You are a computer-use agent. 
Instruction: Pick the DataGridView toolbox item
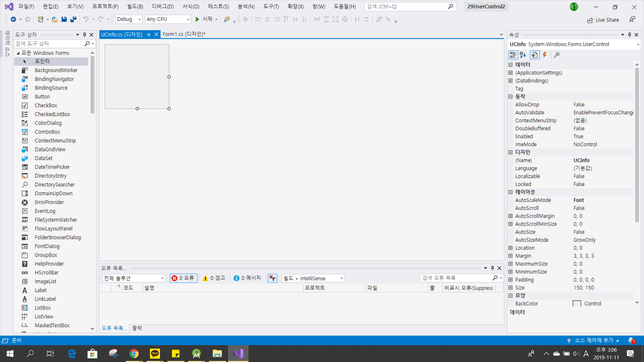click(x=50, y=149)
